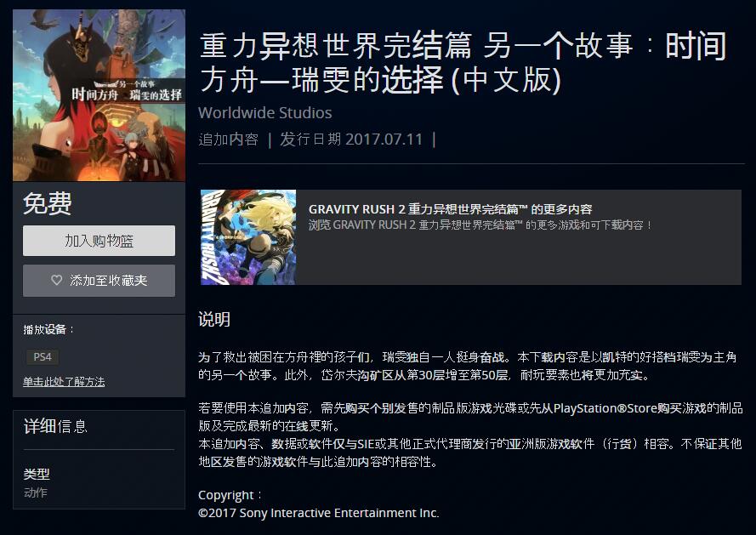
Task: Click the 发行日期 2017.07.11 release date
Action: click(x=351, y=139)
